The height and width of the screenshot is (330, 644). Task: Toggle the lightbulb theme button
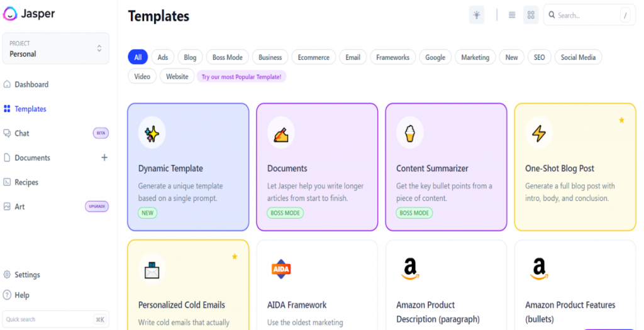(x=477, y=15)
